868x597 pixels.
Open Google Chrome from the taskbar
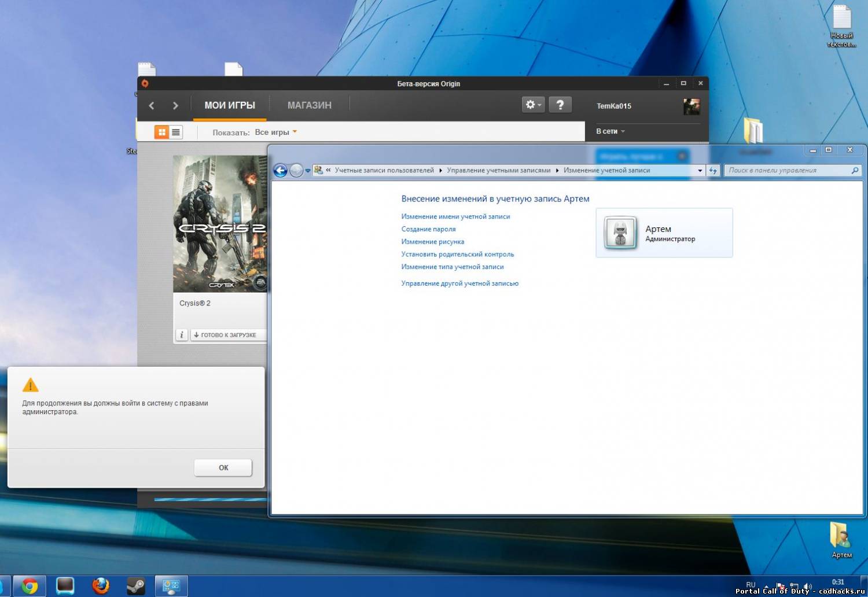point(30,586)
